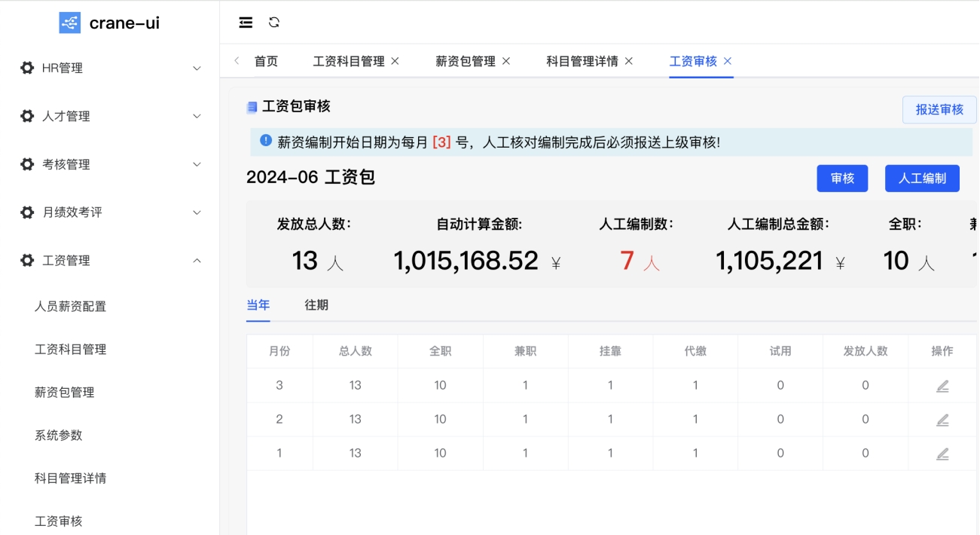Click the sidebar collapse menu icon
Screen dimensions: 980x535
point(246,23)
